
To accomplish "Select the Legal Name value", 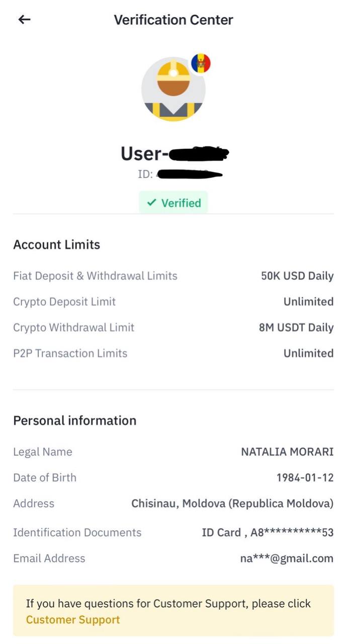I will (287, 451).
